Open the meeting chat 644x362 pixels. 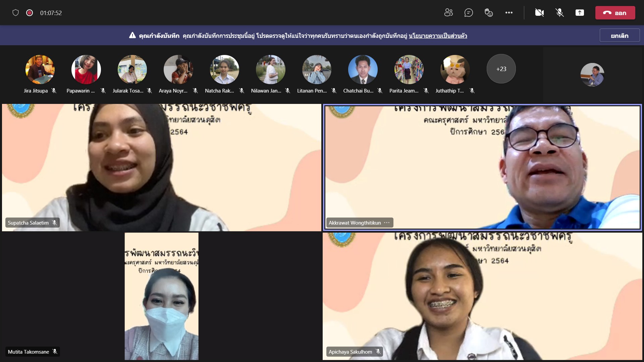(469, 13)
